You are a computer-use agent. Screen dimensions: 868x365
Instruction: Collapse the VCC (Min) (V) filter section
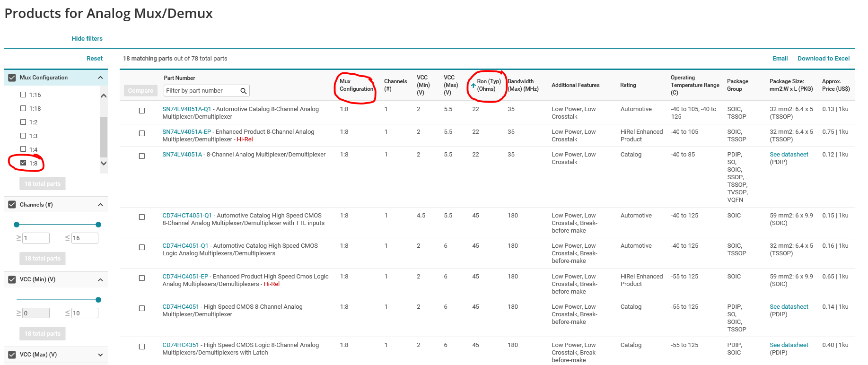[x=100, y=280]
